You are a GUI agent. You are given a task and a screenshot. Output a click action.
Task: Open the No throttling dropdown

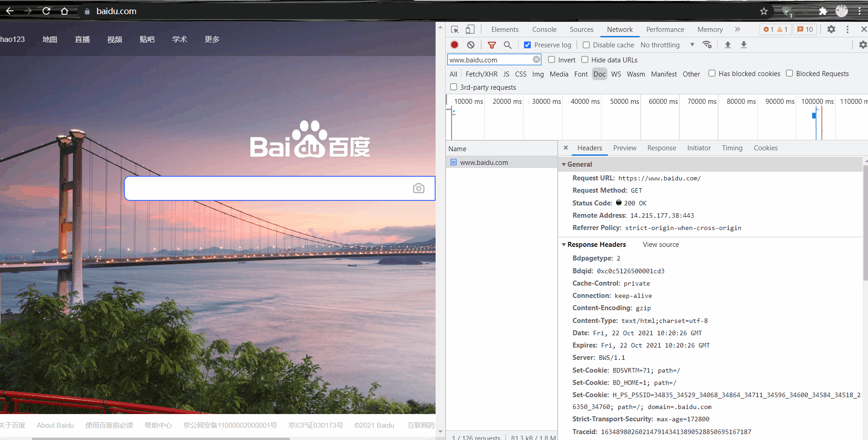pos(667,45)
